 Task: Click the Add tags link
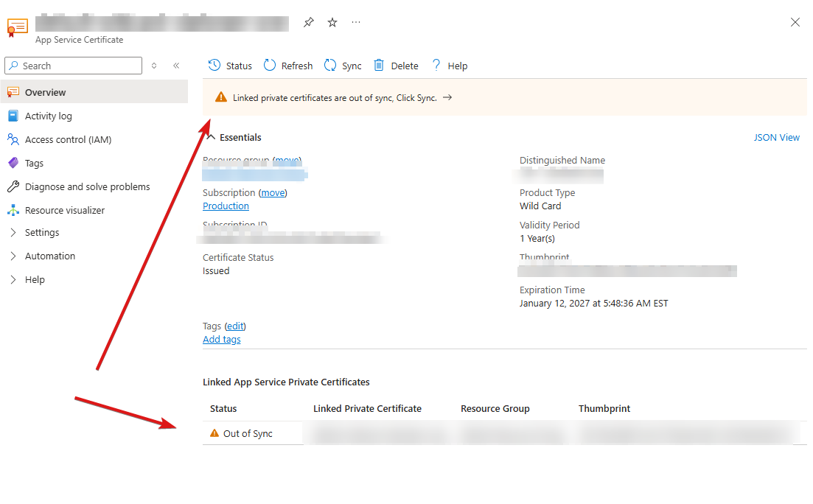pos(221,340)
